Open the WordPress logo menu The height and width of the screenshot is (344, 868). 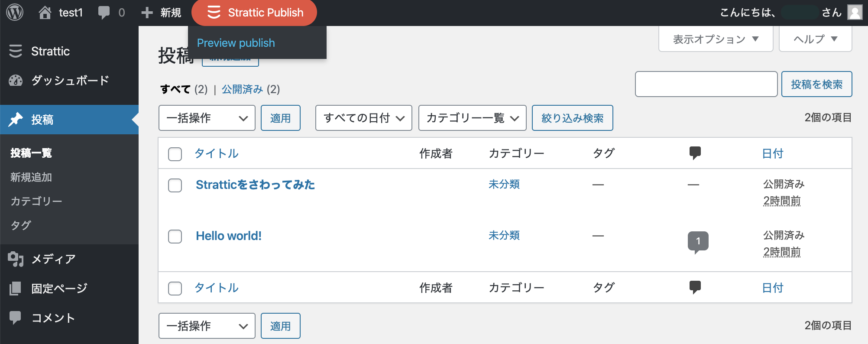click(15, 13)
